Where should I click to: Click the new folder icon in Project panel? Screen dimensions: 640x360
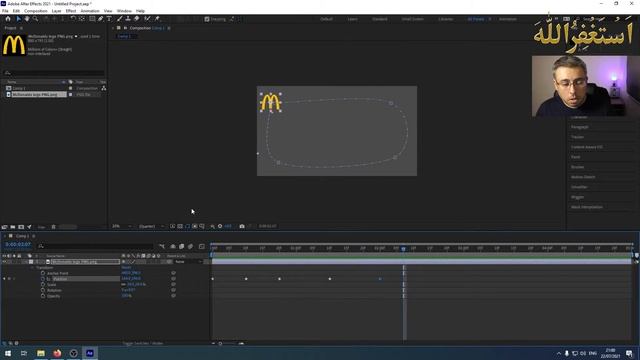(13, 227)
